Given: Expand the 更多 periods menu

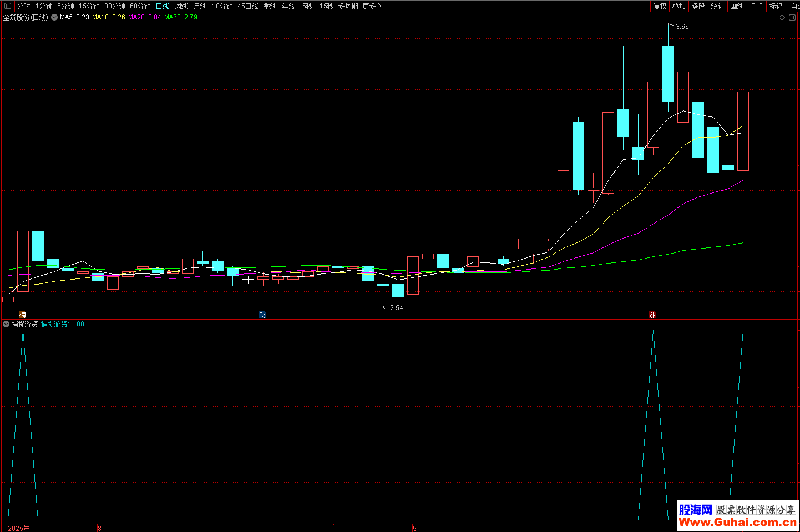Looking at the screenshot, I should tap(372, 6).
